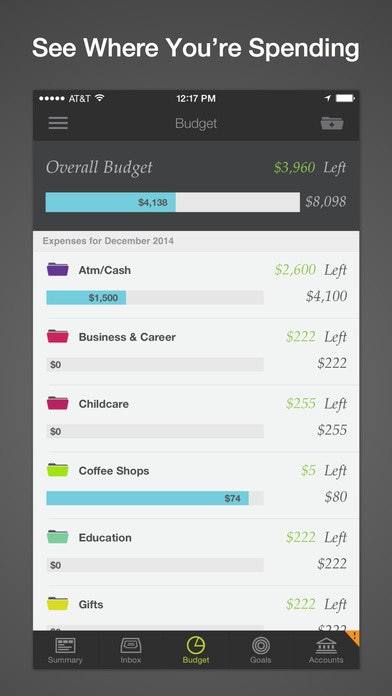392x696 pixels.
Task: Click the Atm/Cash $1,500 progress bar
Action: (x=155, y=297)
